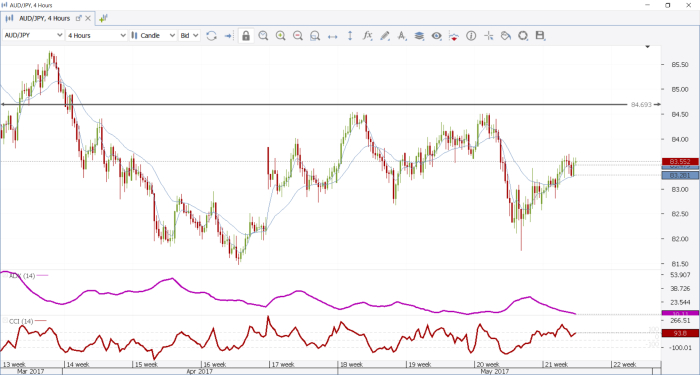
Task: Toggle the eye visibility icon
Action: coord(436,36)
